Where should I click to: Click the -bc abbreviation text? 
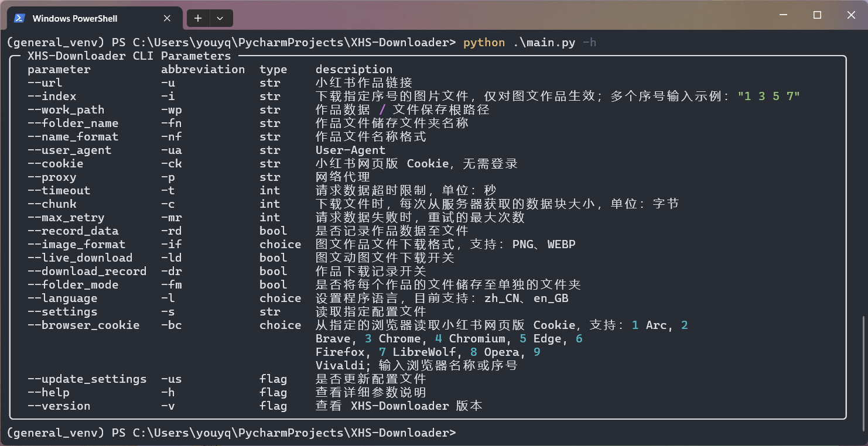pos(172,325)
